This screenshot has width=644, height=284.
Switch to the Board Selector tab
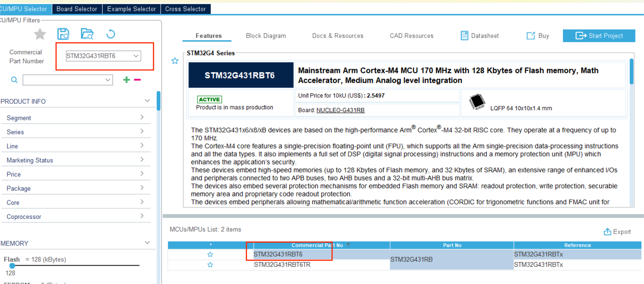tap(77, 9)
